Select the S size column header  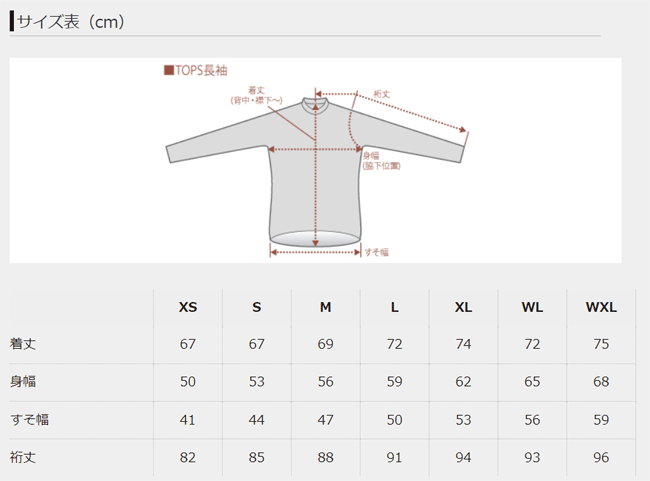tap(257, 307)
